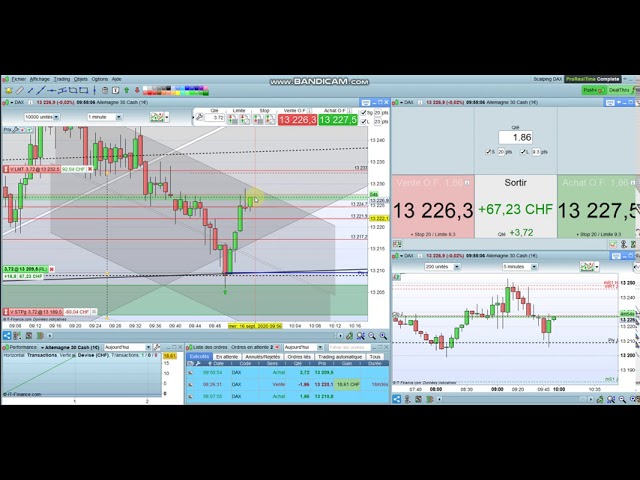Switch to the Tous orders tab
The width and height of the screenshot is (640, 480).
[375, 357]
